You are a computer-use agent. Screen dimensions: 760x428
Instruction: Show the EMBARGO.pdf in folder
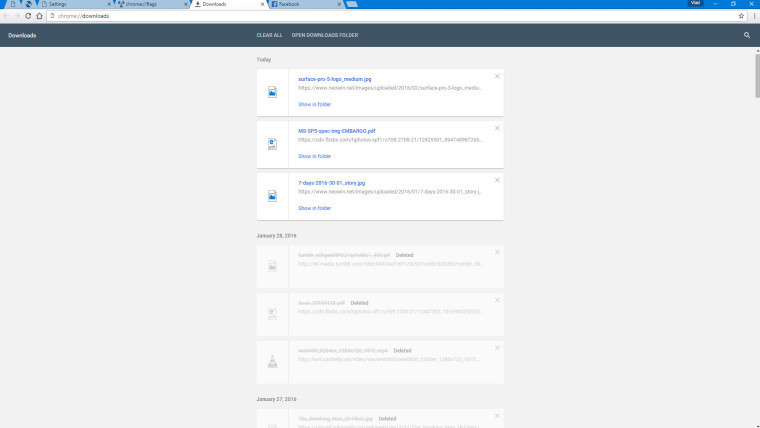click(315, 156)
